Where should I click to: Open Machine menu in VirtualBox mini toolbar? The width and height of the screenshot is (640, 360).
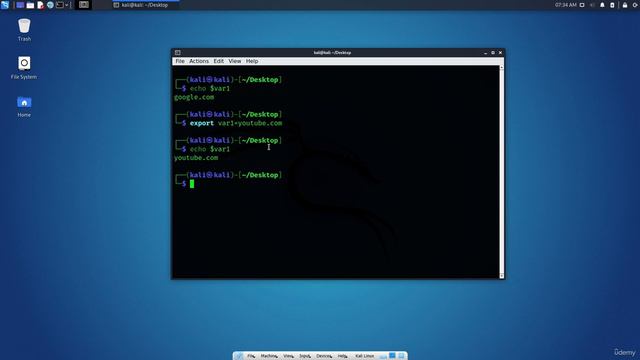[x=269, y=356]
